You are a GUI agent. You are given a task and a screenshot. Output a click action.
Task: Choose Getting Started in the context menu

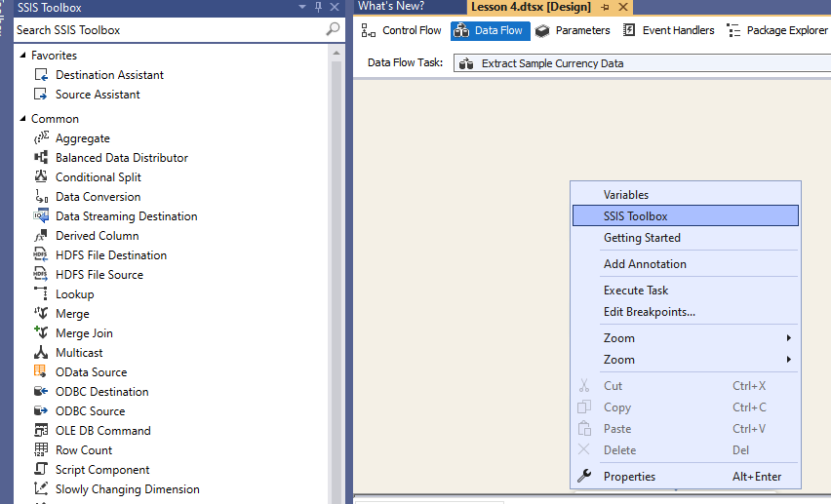pyautogui.click(x=686, y=238)
